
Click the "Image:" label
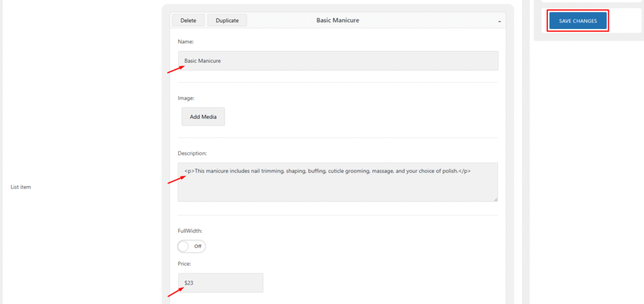click(x=186, y=98)
